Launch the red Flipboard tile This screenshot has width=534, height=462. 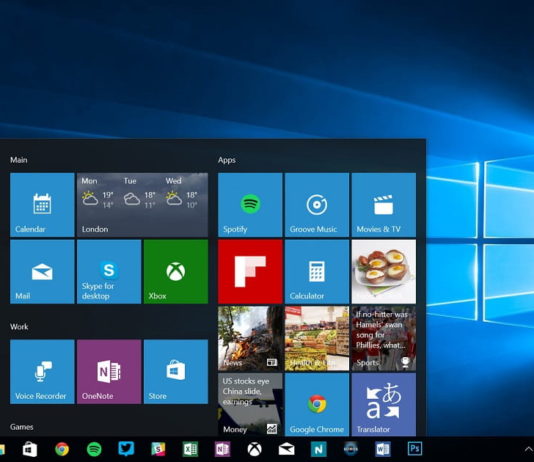pos(250,271)
